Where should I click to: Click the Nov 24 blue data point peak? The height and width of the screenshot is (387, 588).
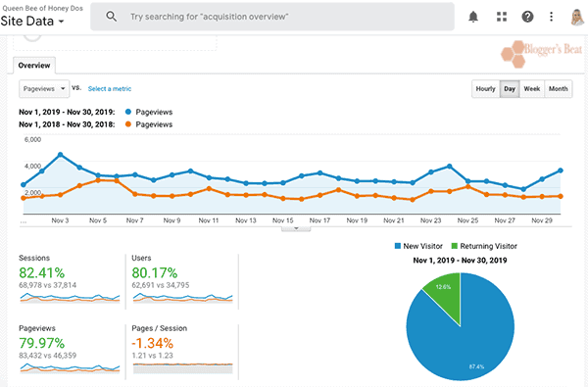pos(449,167)
